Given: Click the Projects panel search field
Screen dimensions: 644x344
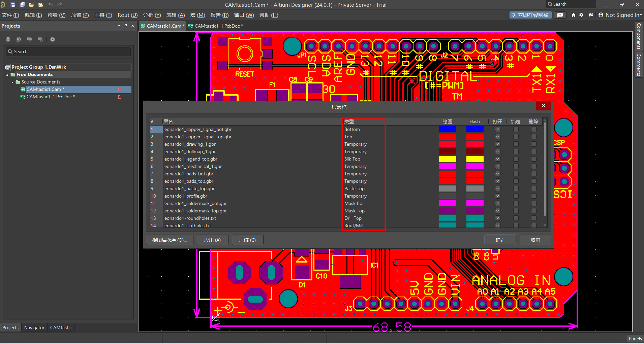Looking at the screenshot, I should [68, 51].
